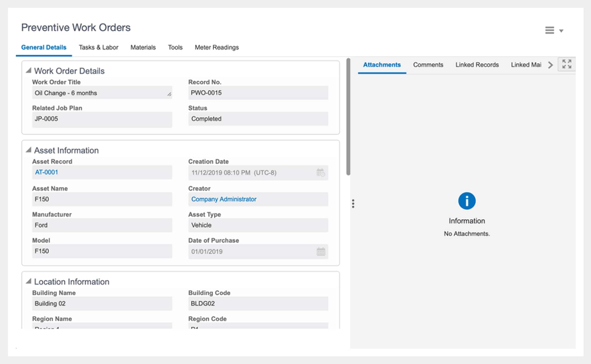This screenshot has height=364, width=591.
Task: Click the vertical dots panel splitter handle
Action: (x=353, y=204)
